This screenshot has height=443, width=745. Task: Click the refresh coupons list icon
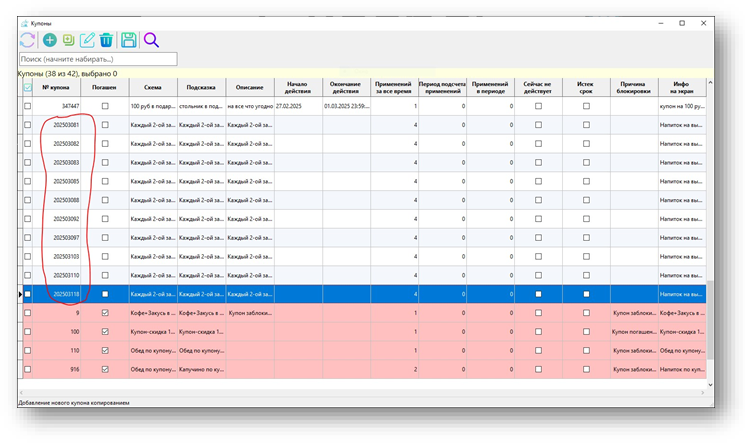pyautogui.click(x=26, y=40)
